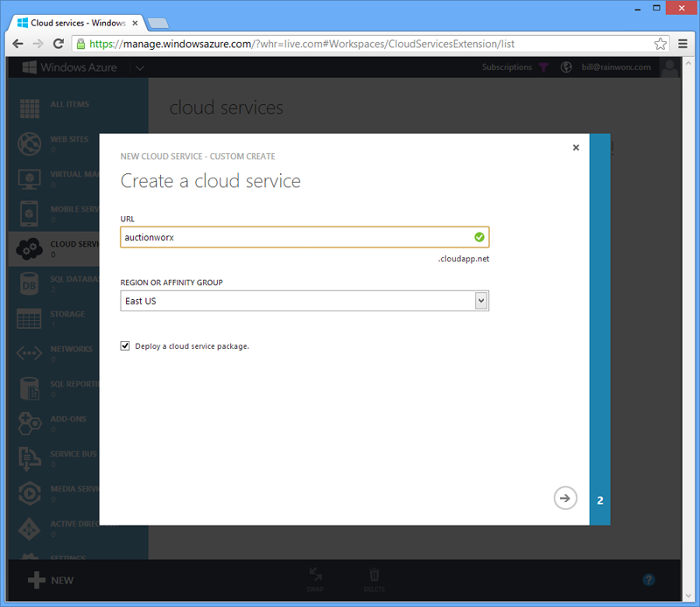
Task: Open WEB SITES in the sidebar
Action: tap(69, 139)
